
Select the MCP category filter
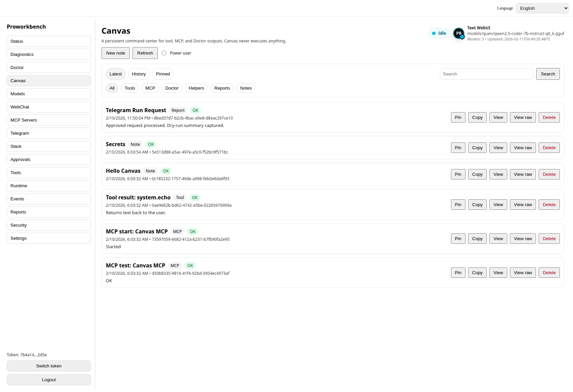(x=150, y=88)
